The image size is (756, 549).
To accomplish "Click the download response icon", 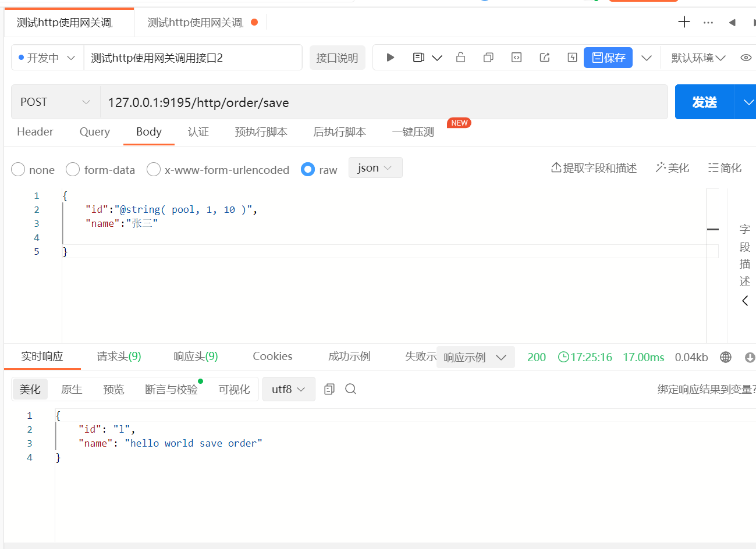I will click(750, 357).
